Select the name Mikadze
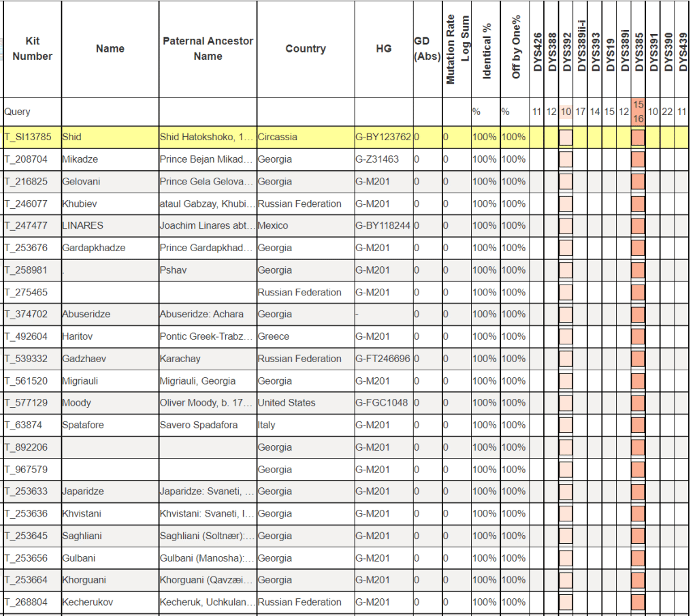This screenshot has width=697, height=616. [x=79, y=159]
